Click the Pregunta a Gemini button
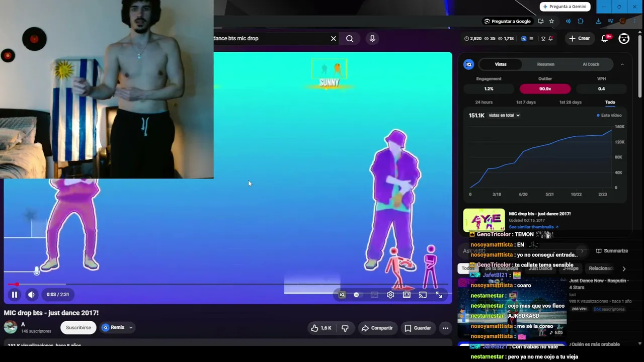644x362 pixels. pos(564,7)
